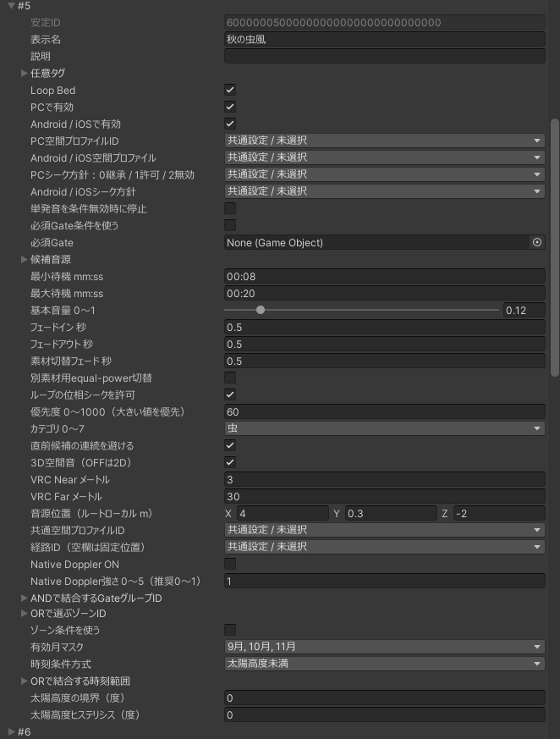Click the inspector vertical scrollbar

pos(554,247)
